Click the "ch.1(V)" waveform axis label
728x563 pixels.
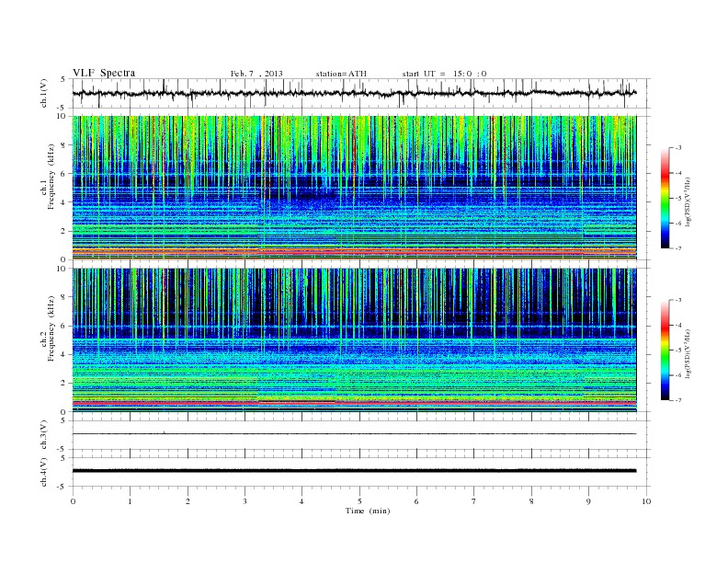click(x=44, y=93)
